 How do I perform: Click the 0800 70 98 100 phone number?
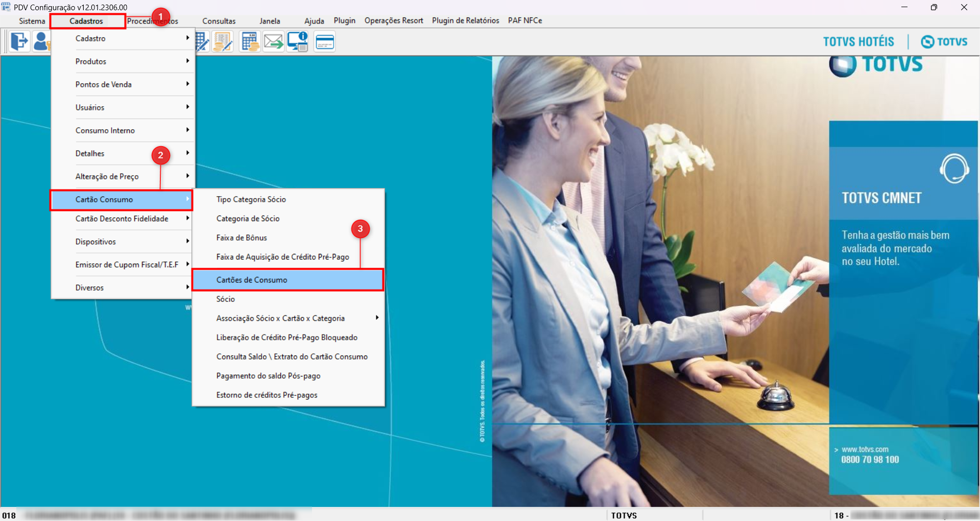point(870,460)
